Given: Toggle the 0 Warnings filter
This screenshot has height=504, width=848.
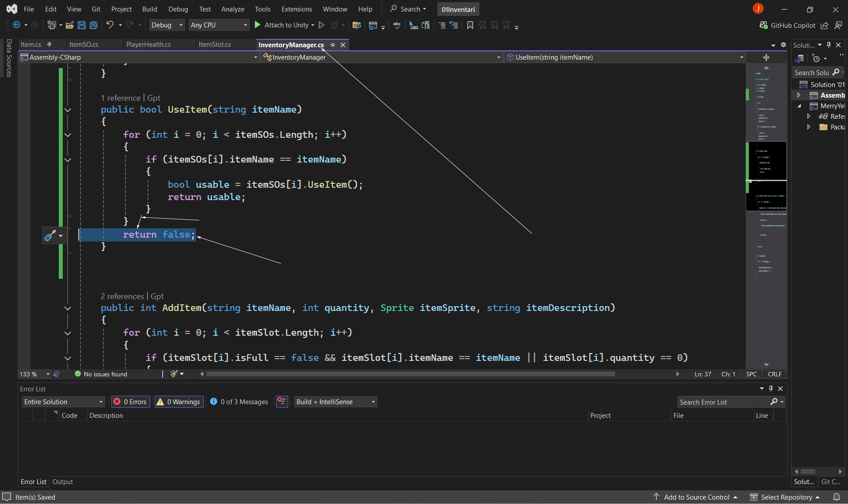Looking at the screenshot, I should click(179, 402).
